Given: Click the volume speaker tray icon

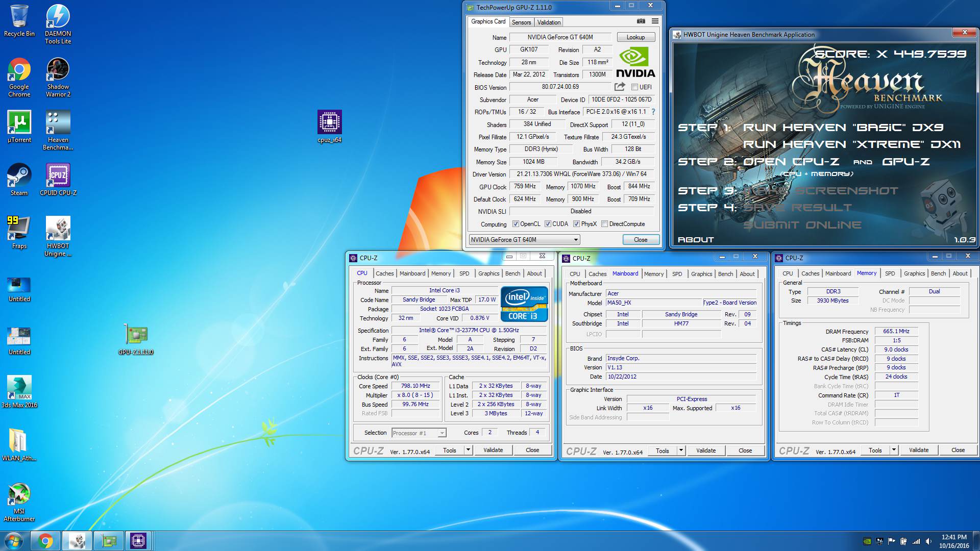Looking at the screenshot, I should click(929, 541).
